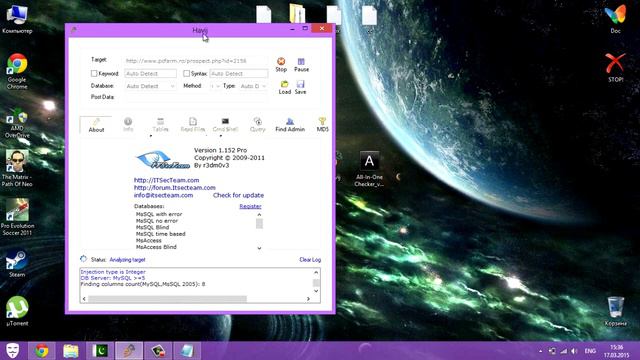
Task: Click the Steam desktop icon
Action: tap(17, 263)
